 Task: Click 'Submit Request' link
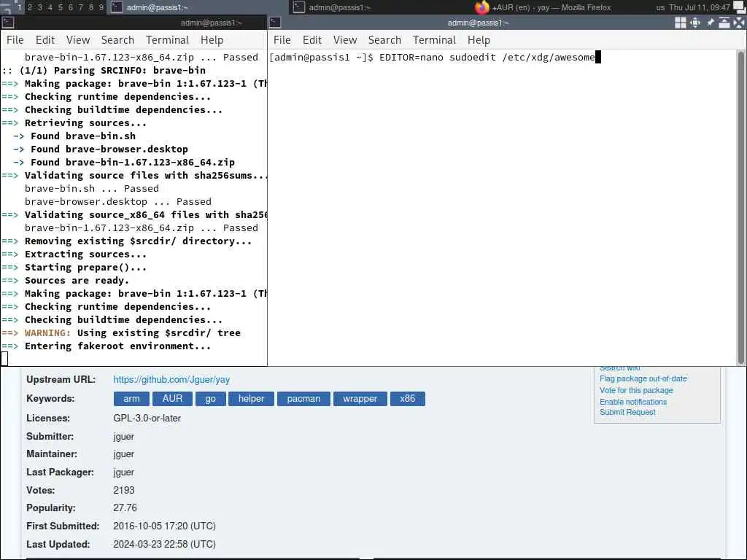pos(627,412)
